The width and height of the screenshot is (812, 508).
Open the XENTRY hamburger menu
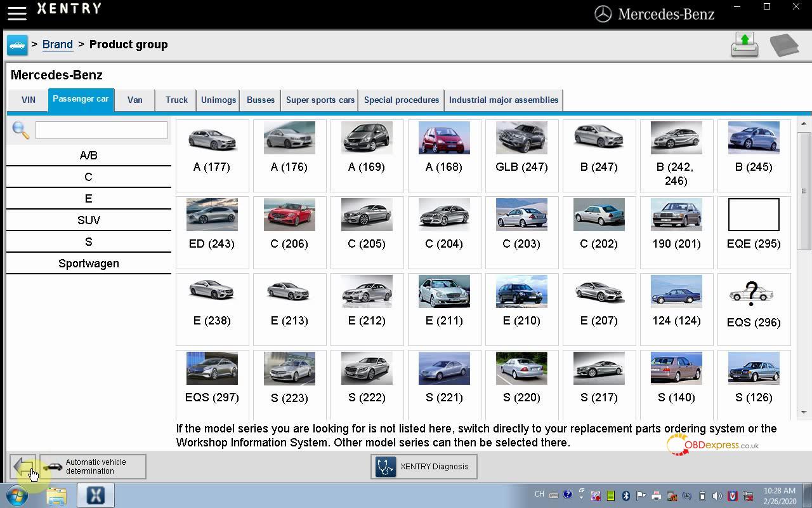[x=17, y=13]
